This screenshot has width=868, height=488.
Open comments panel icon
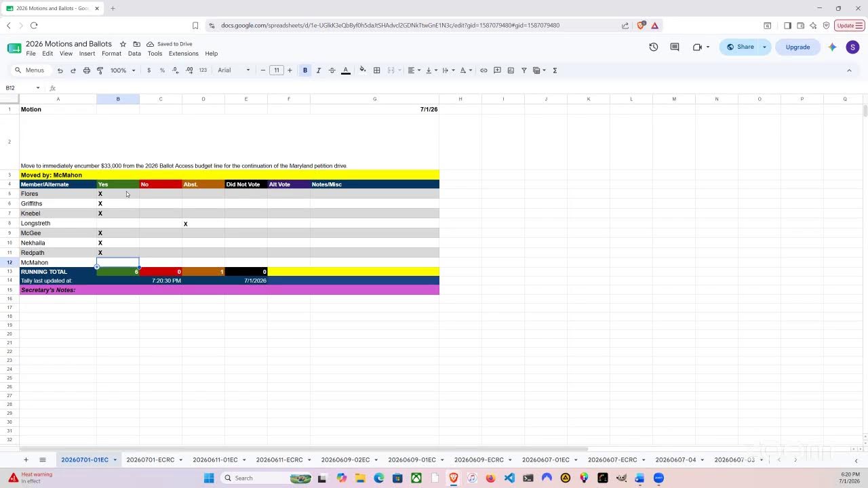point(675,47)
